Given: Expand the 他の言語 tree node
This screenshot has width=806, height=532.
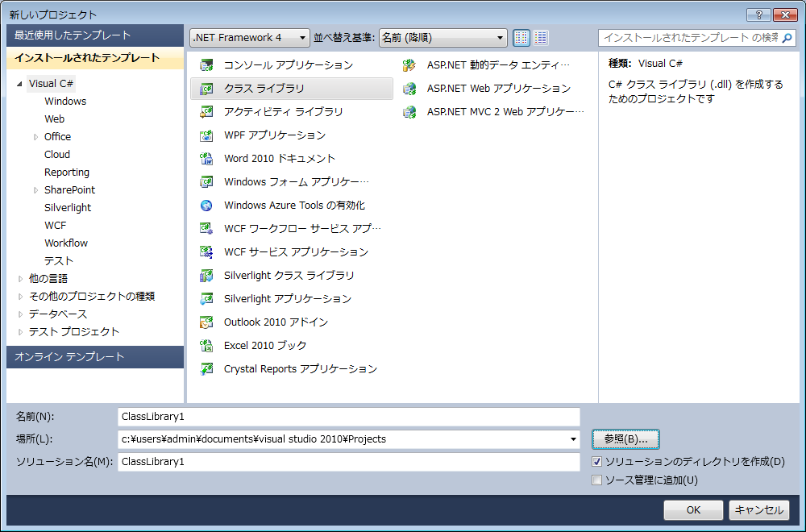Looking at the screenshot, I should [x=20, y=279].
